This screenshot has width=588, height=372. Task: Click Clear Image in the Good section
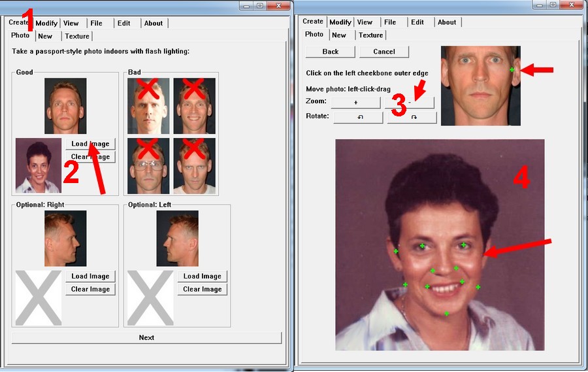pyautogui.click(x=90, y=157)
